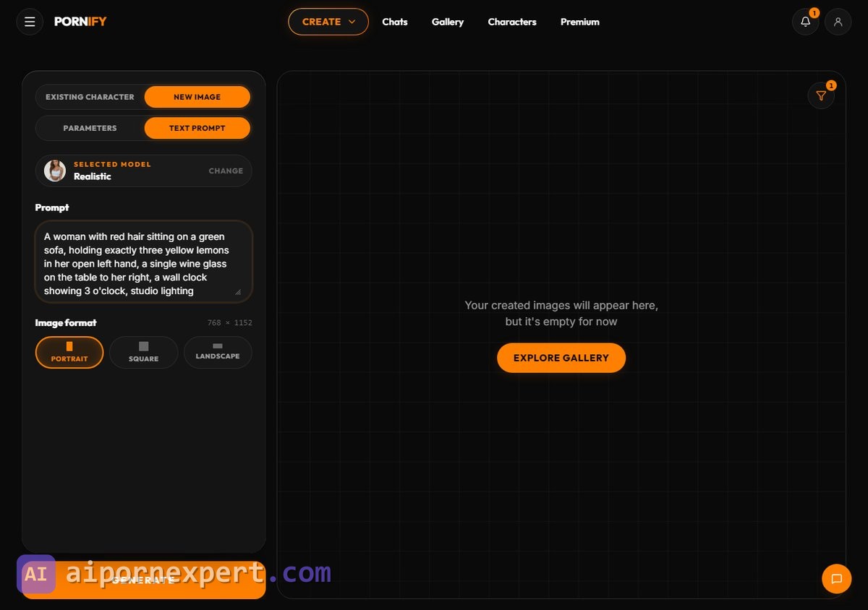The height and width of the screenshot is (610, 868).
Task: Open the gallery filter icon
Action: click(821, 95)
